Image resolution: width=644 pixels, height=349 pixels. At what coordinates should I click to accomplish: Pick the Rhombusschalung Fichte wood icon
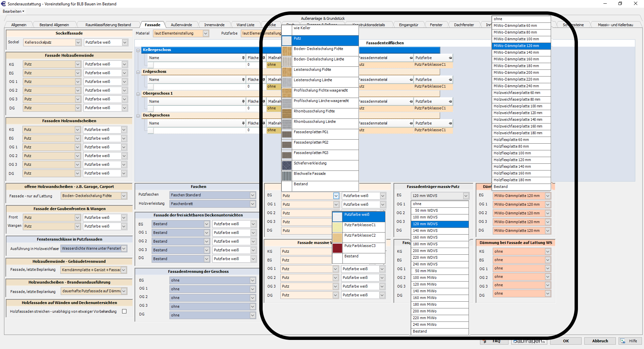click(x=286, y=113)
